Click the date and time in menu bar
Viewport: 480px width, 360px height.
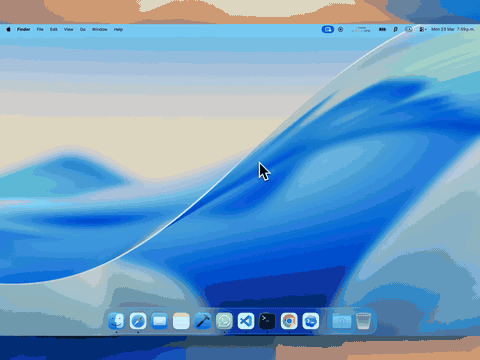(x=452, y=29)
